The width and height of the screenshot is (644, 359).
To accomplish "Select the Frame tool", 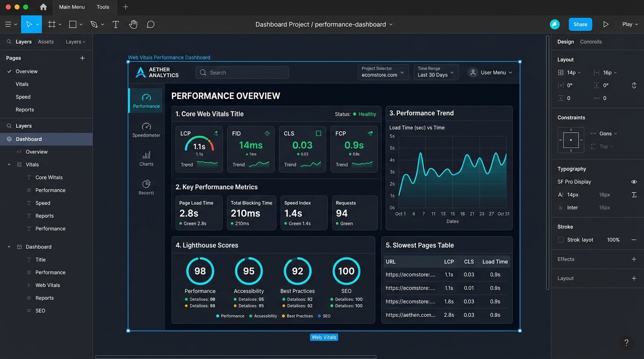I will pos(52,24).
